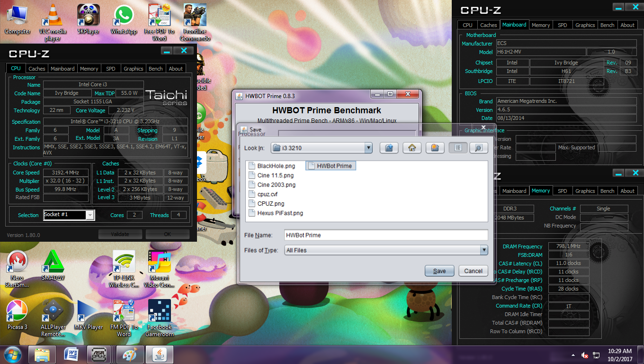Open Graphics tab in CPU-Z CPU window
644x364 pixels.
pyautogui.click(x=134, y=69)
